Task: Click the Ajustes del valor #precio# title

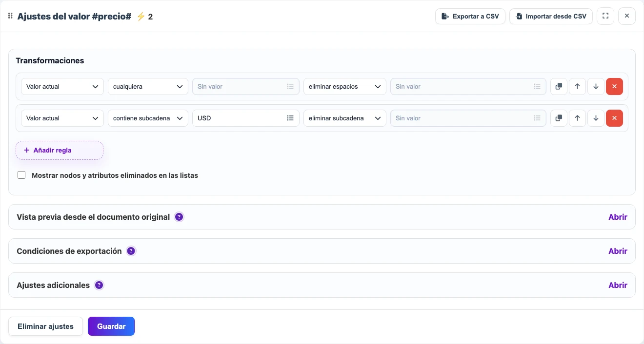Action: [x=74, y=16]
